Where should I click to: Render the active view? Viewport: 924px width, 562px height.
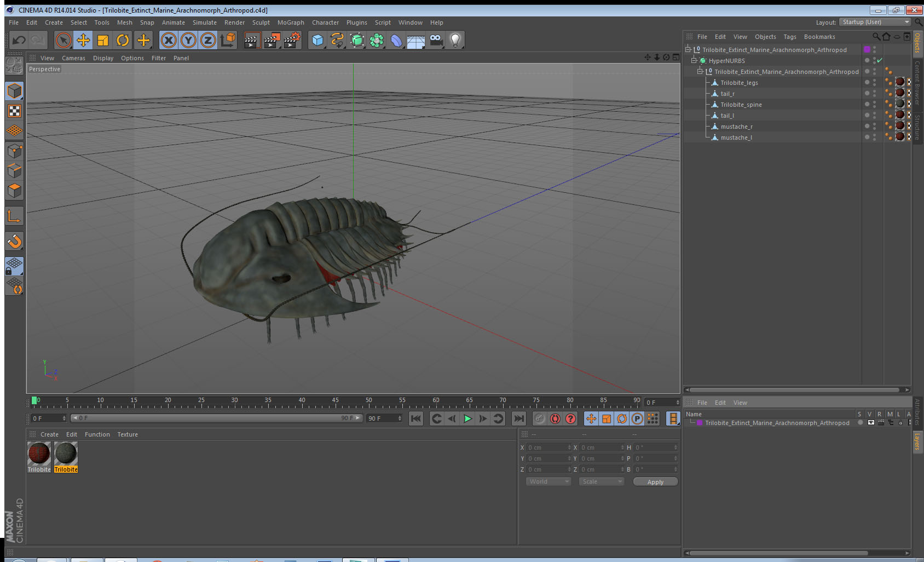coord(251,40)
